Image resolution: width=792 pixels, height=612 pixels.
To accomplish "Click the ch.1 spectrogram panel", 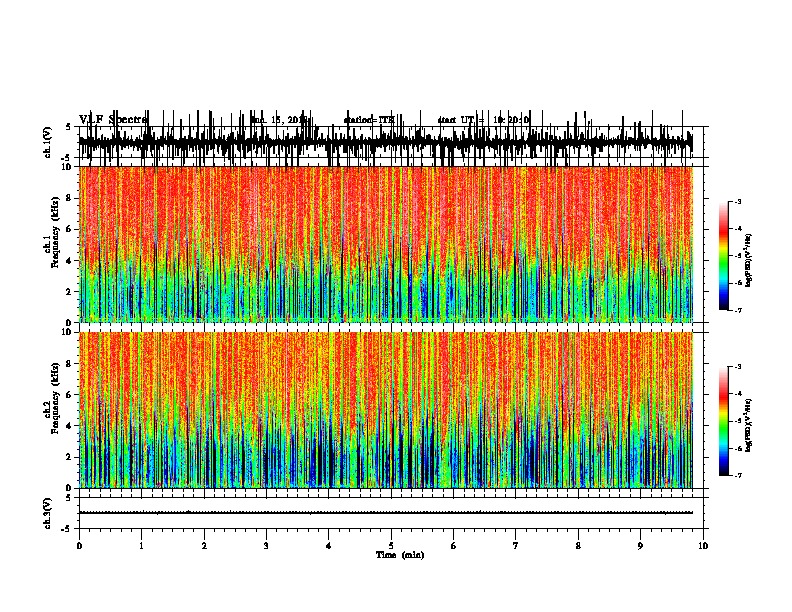I will point(391,244).
